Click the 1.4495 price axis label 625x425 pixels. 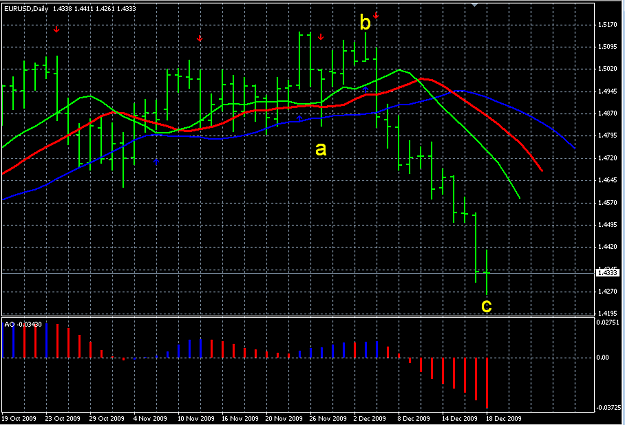click(607, 224)
